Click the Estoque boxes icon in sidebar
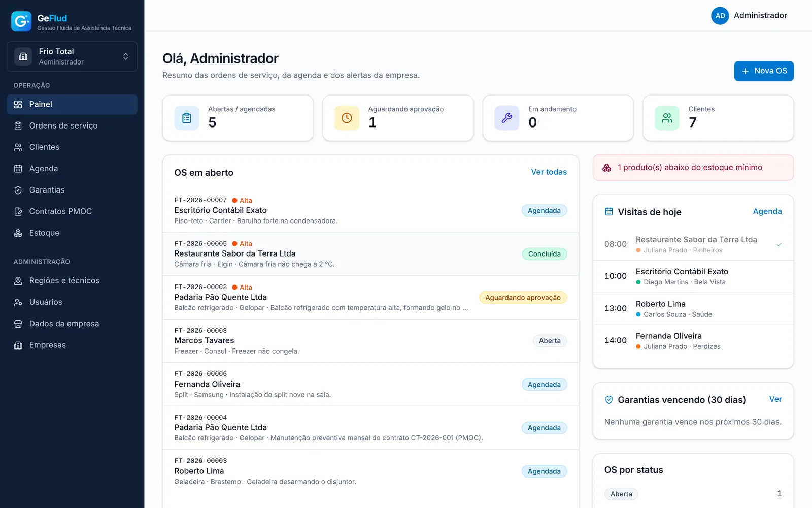 click(18, 233)
